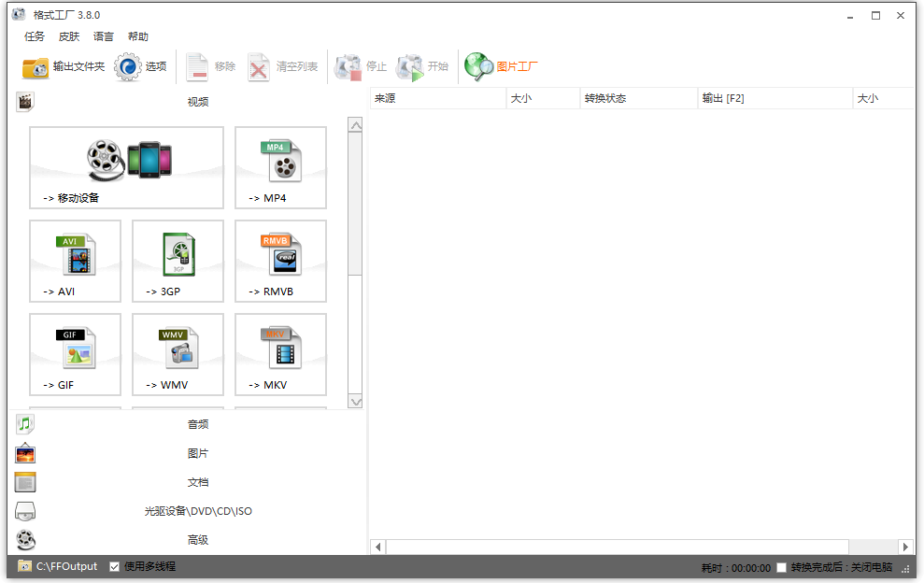The width and height of the screenshot is (924, 583).
Task: Select the MP4 video format icon
Action: coord(280,167)
